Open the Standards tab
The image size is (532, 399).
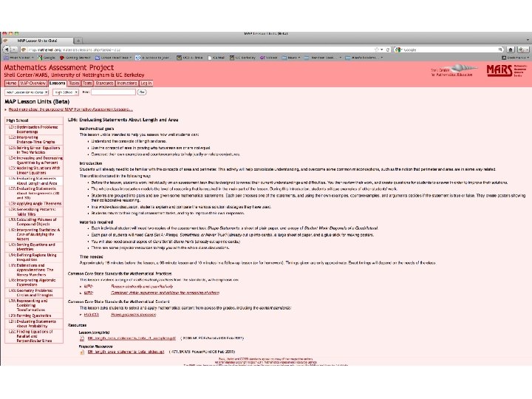pos(104,83)
